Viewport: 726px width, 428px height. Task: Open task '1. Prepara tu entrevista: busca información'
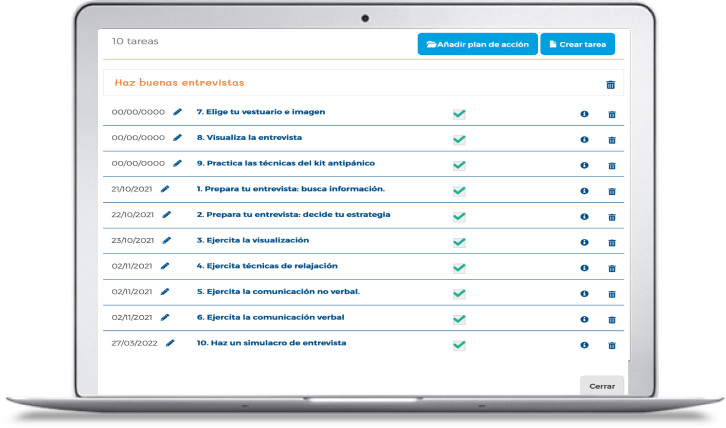[290, 189]
